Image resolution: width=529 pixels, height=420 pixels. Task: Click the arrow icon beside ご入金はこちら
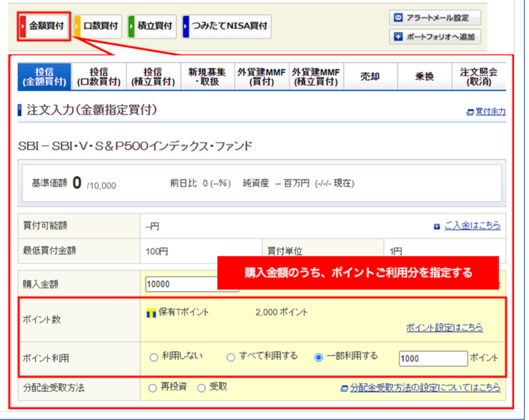pyautogui.click(x=437, y=227)
